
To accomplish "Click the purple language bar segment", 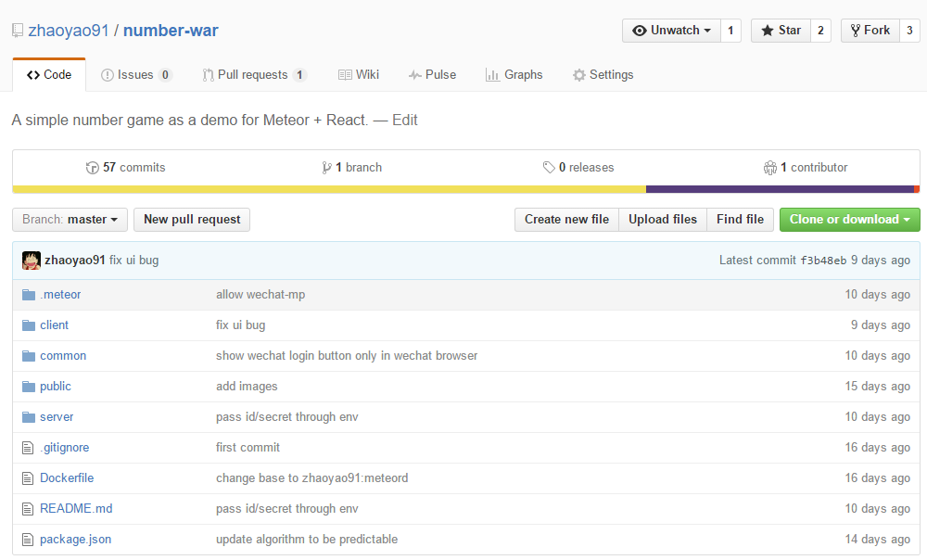I will pos(780,189).
